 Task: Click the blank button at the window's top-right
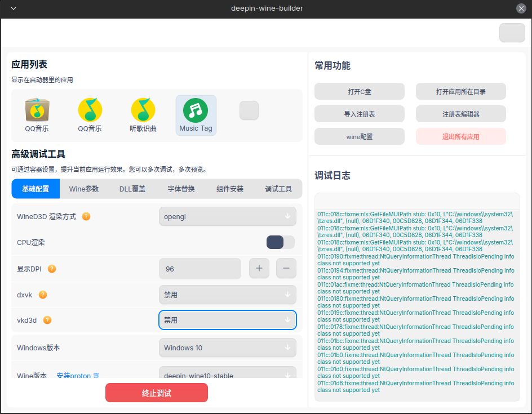tap(512, 33)
